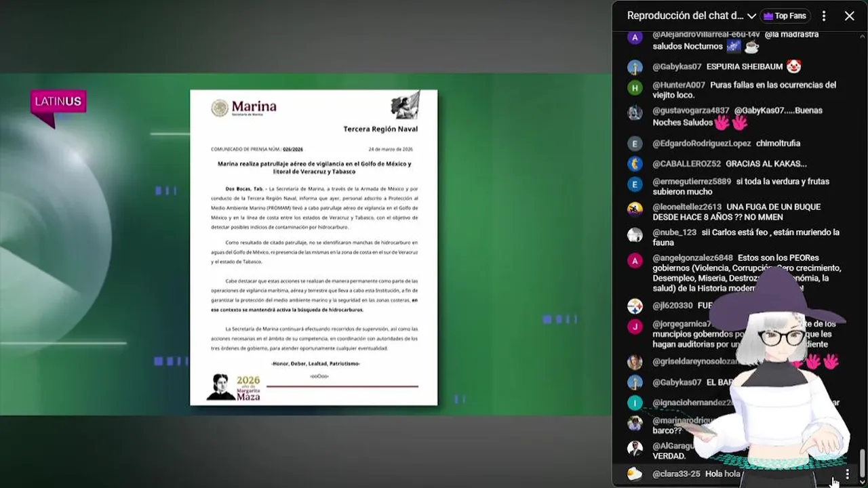Open message options for @clara33-25
The image size is (868, 488).
point(847,474)
